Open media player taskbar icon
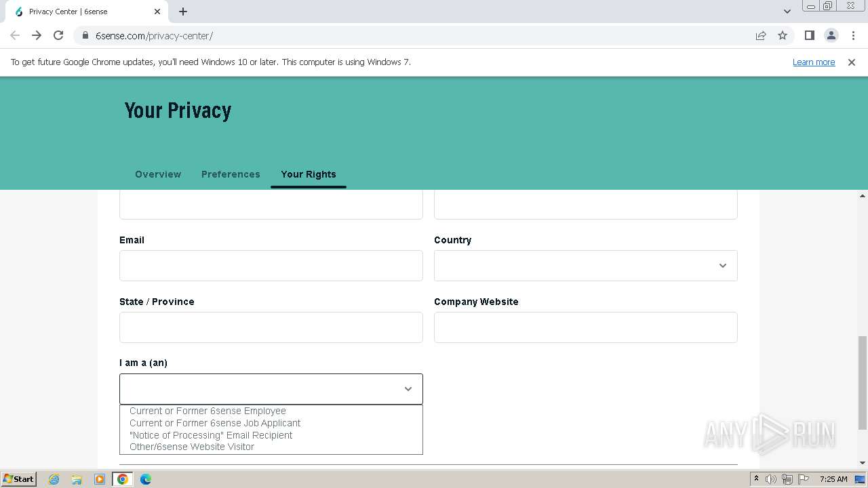Screen dimensions: 868x488 [x=100, y=479]
